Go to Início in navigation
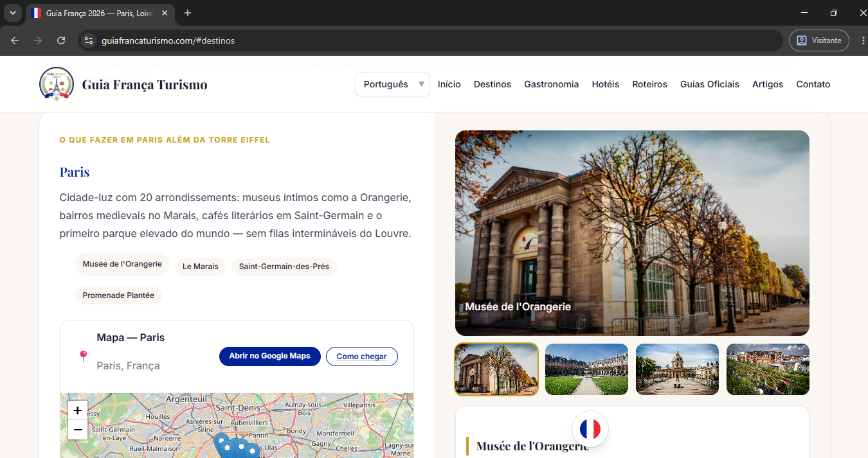The image size is (868, 458). [449, 84]
